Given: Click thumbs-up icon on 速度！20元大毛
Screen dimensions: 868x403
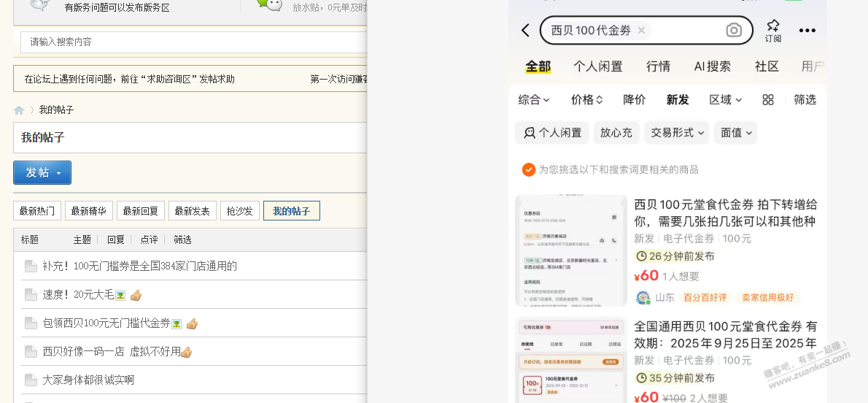Looking at the screenshot, I should click(136, 295).
